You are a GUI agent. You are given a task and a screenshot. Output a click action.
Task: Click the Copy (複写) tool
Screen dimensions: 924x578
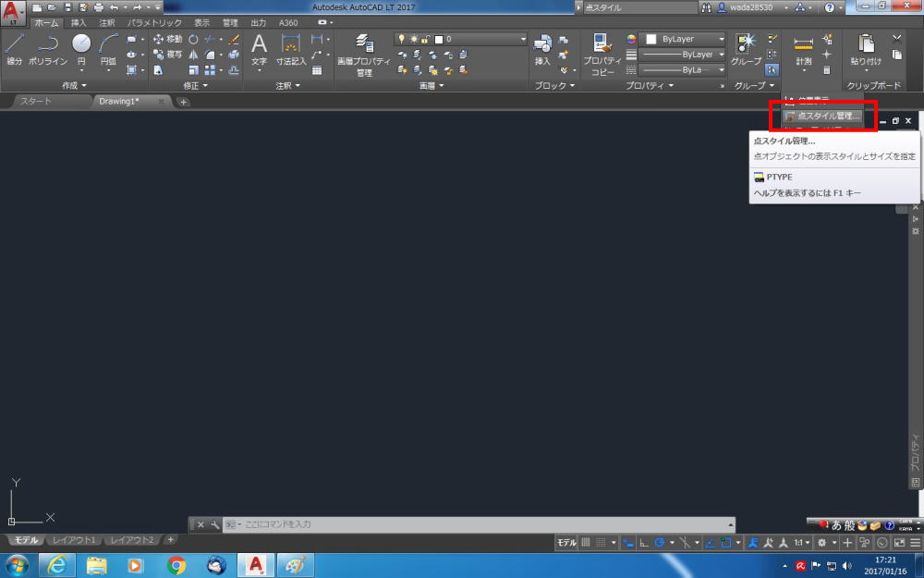pyautogui.click(x=168, y=55)
